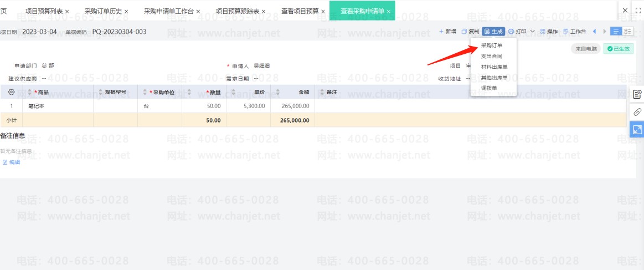Click the 申请部门 value 总部
This screenshot has height=270, width=644.
click(48, 65)
